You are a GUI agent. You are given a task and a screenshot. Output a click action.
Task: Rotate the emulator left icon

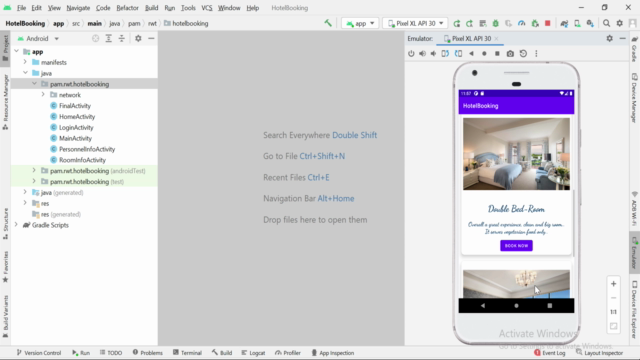(445, 53)
